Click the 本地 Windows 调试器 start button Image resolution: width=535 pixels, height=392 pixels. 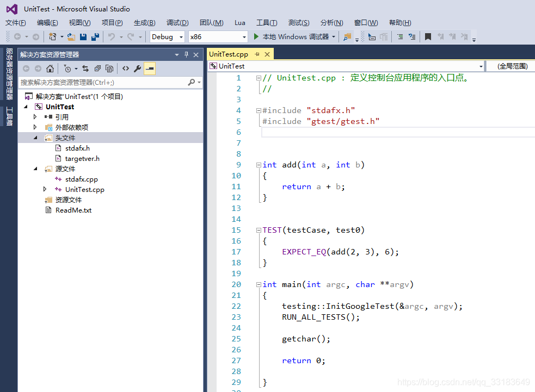(x=292, y=36)
